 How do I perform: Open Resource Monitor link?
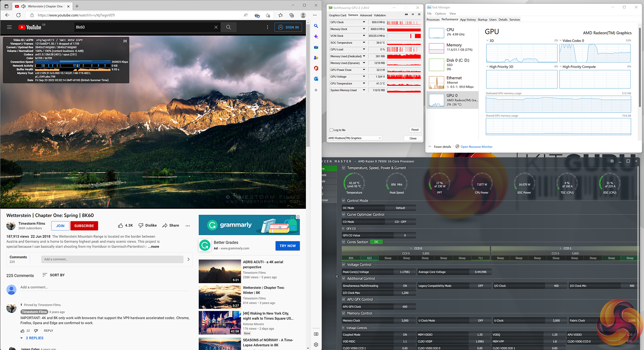click(x=476, y=147)
